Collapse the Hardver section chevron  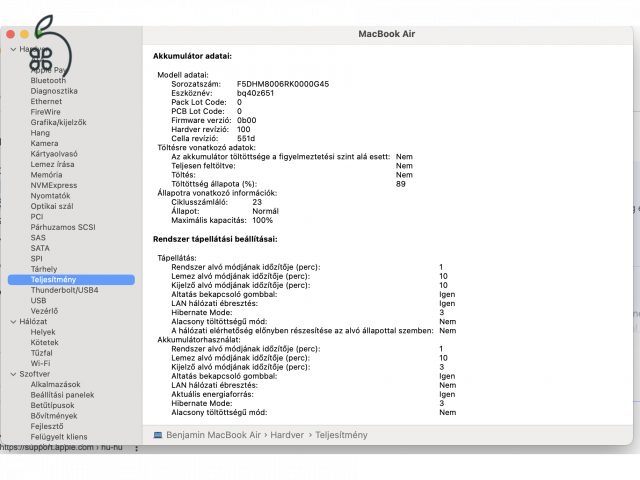(x=13, y=49)
